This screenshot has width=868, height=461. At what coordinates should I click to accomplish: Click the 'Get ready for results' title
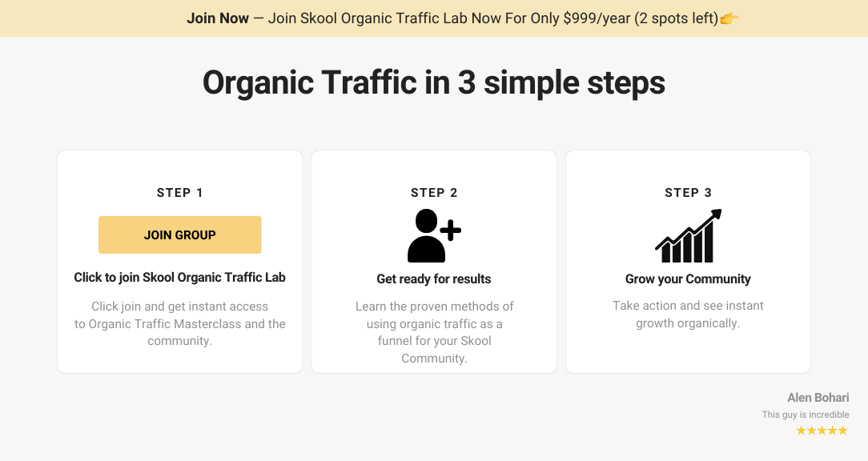[x=434, y=279]
